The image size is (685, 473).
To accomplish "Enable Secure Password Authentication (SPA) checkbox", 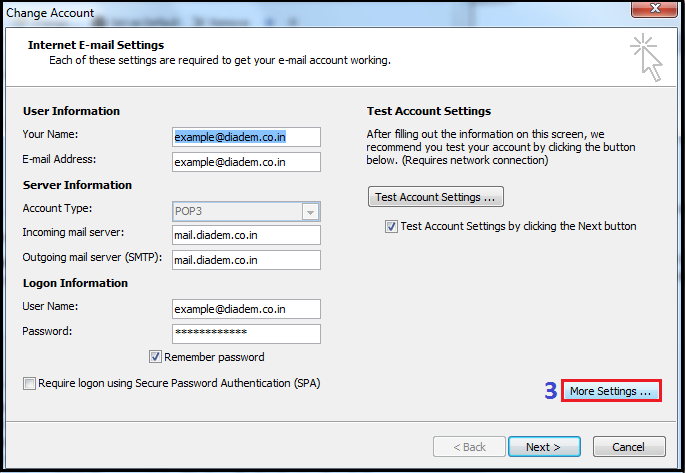I will (x=29, y=383).
